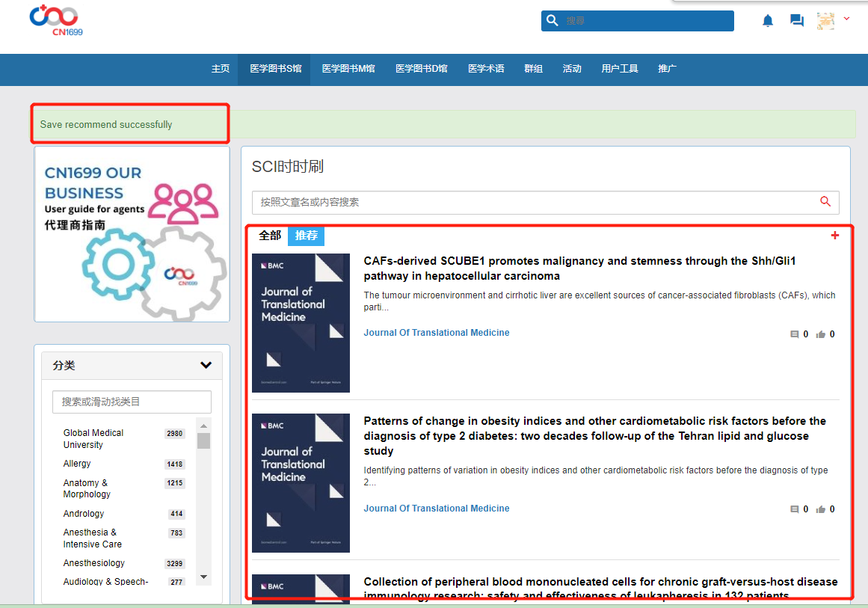Switch to the 推荐 tab
Screen dimensions: 868x608
pyautogui.click(x=306, y=236)
